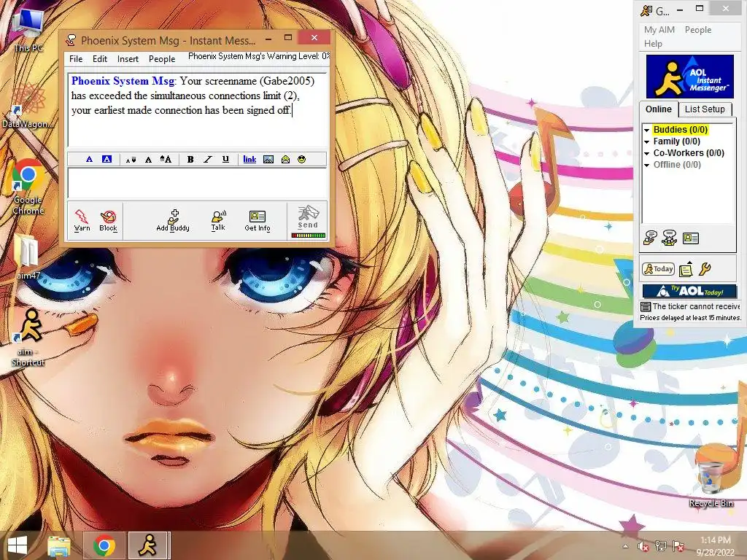Open the DataWagon desktop shortcut
The image size is (747, 560).
click(x=28, y=105)
